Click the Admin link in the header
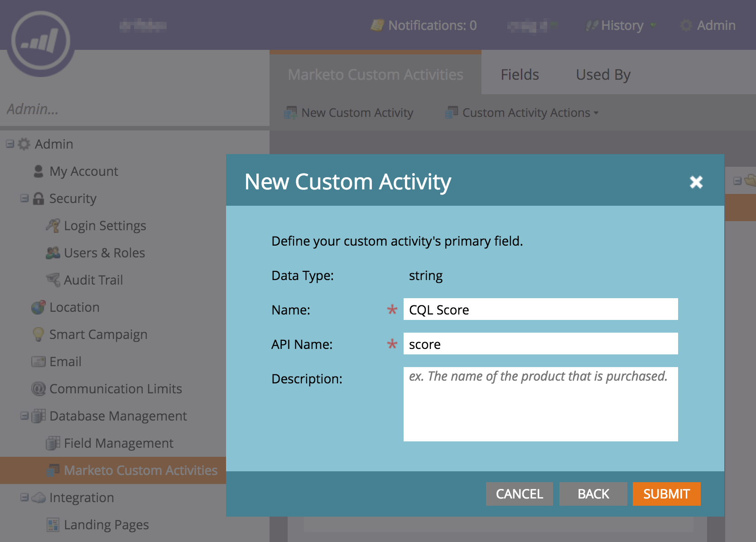The width and height of the screenshot is (756, 542). (716, 25)
